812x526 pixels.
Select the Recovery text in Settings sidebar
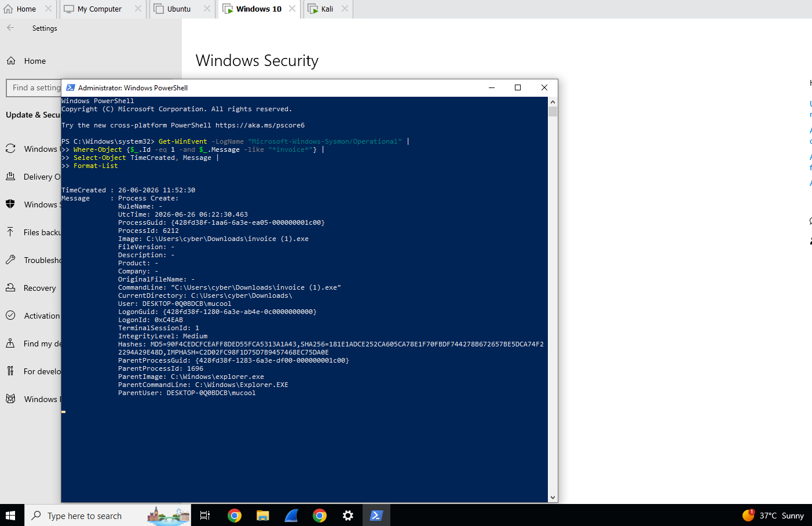(40, 288)
